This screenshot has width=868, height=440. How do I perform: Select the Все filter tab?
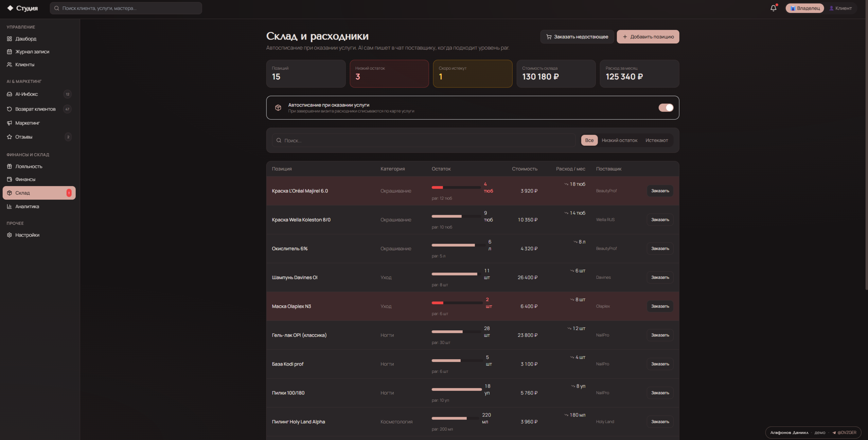[589, 140]
